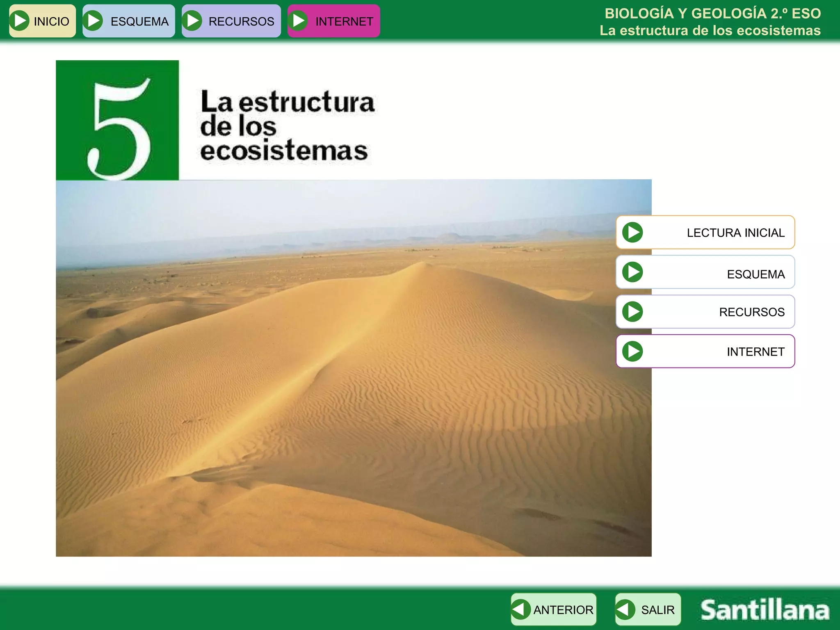This screenshot has width=840, height=630.
Task: Go to the INTERNET top tab label
Action: coord(344,21)
